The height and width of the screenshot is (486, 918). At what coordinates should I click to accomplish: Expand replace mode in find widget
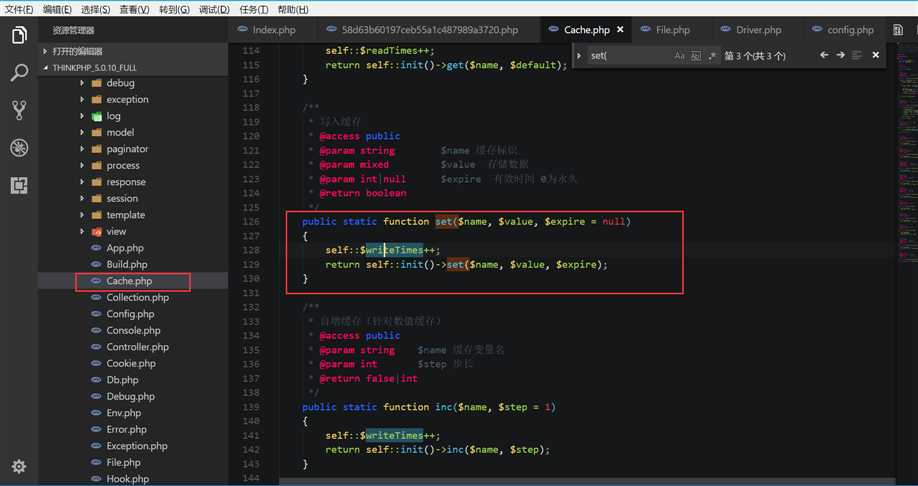click(x=579, y=56)
